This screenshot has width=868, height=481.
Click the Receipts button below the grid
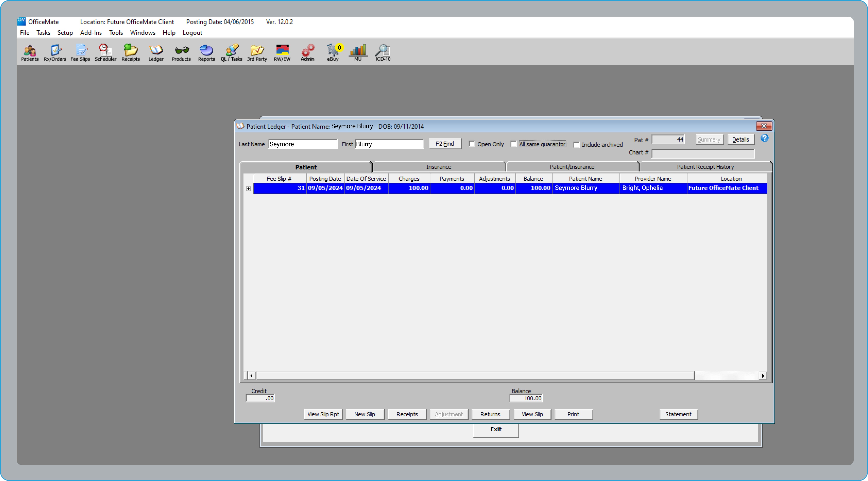[x=407, y=414]
